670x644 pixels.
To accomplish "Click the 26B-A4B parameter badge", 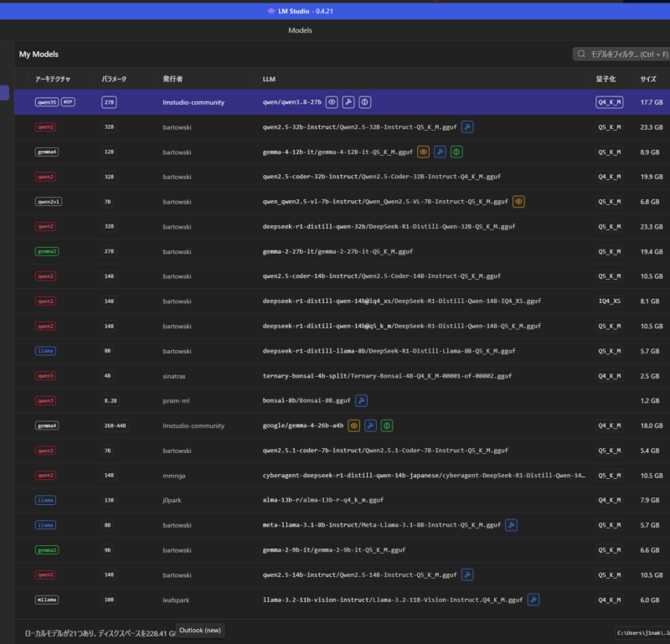I will point(115,425).
